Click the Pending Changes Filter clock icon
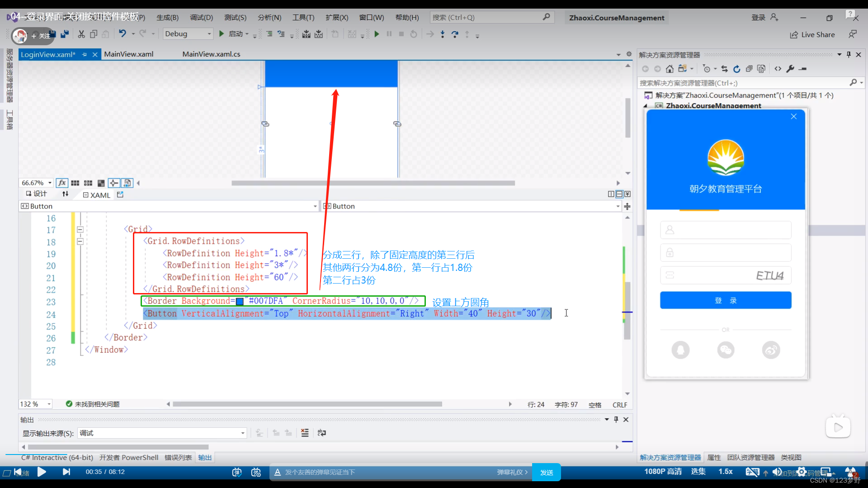The width and height of the screenshot is (868, 488). pos(707,69)
